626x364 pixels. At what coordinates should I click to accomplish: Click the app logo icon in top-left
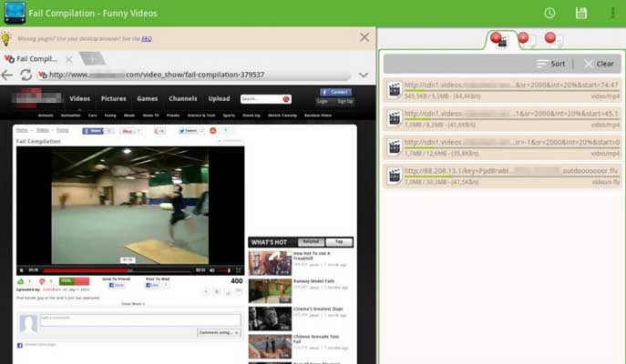(15, 13)
